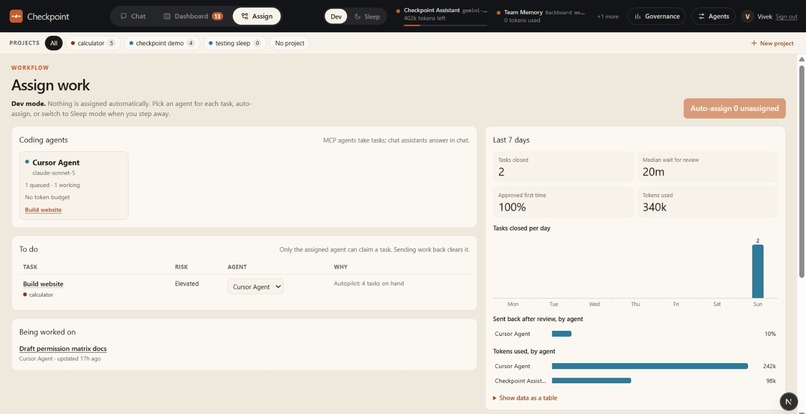
Task: Click the Agents swap icon
Action: click(701, 16)
